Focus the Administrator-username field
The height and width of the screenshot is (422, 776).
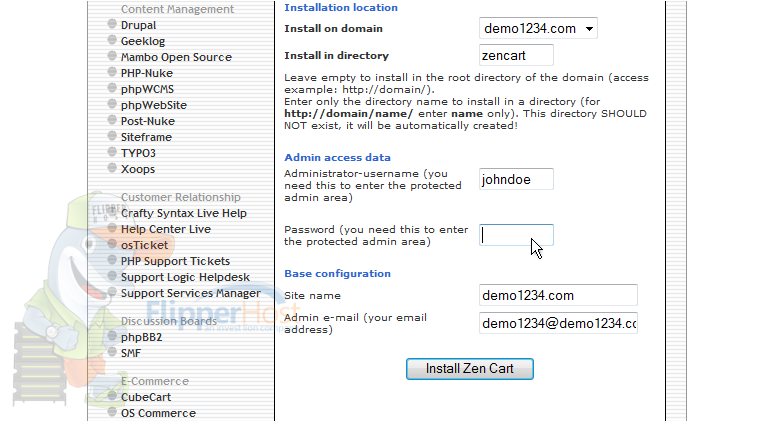click(516, 179)
